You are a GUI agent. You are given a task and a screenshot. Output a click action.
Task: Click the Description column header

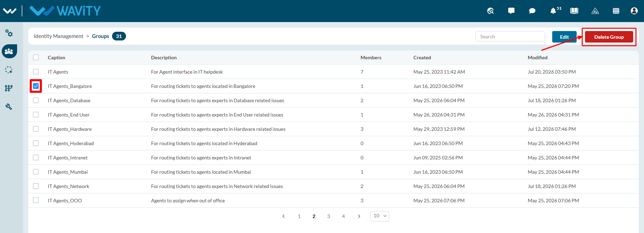coord(164,58)
